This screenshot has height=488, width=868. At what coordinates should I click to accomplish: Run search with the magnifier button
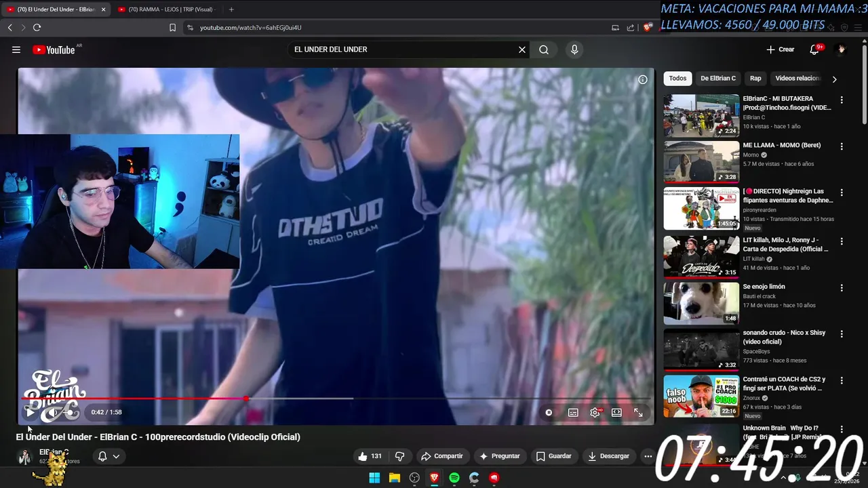pos(544,49)
